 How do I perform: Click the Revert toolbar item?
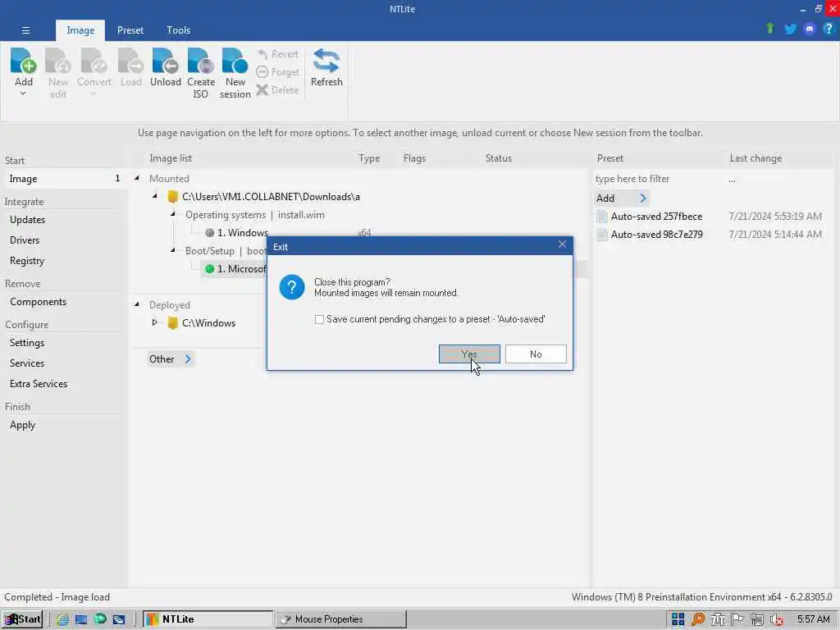tap(278, 54)
